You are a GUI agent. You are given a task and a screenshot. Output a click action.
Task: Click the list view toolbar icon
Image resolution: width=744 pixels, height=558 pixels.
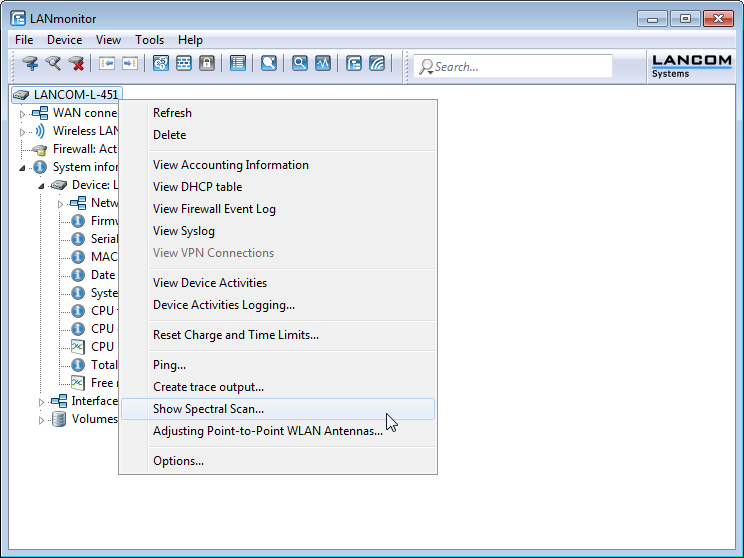coord(237,63)
